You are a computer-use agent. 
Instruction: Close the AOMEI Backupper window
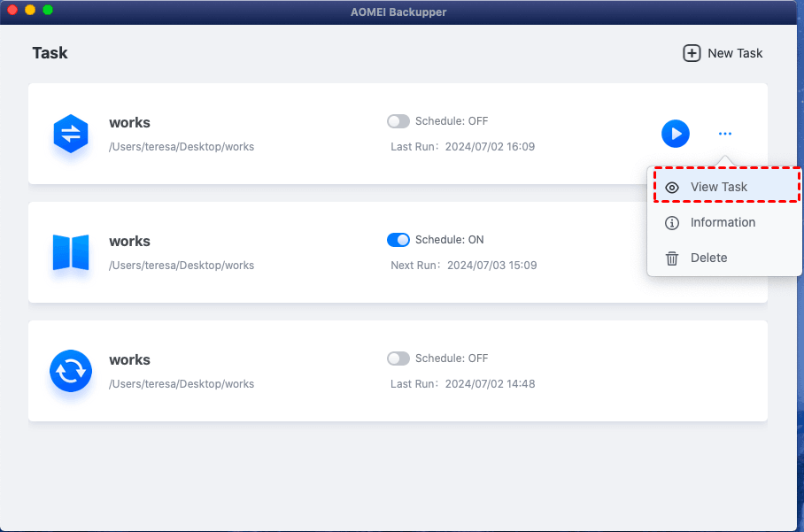(12, 10)
